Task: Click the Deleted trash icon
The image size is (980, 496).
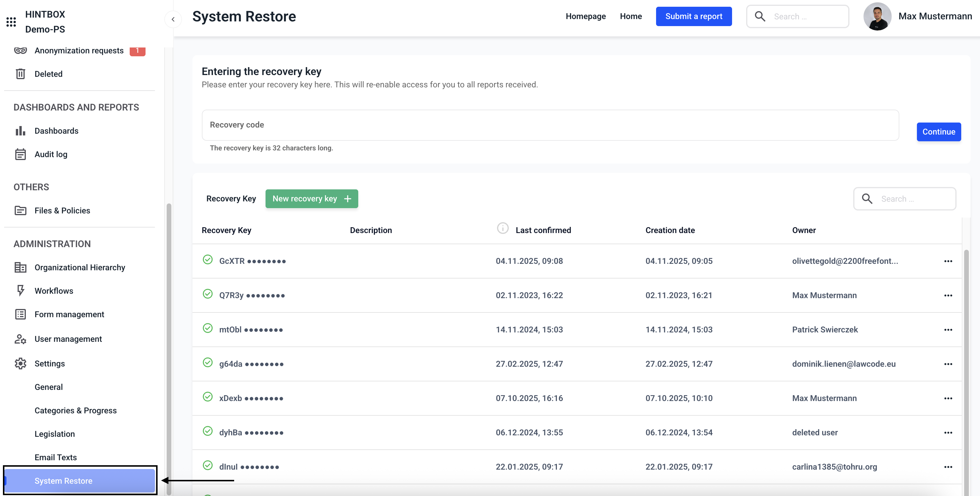Action: click(x=20, y=74)
